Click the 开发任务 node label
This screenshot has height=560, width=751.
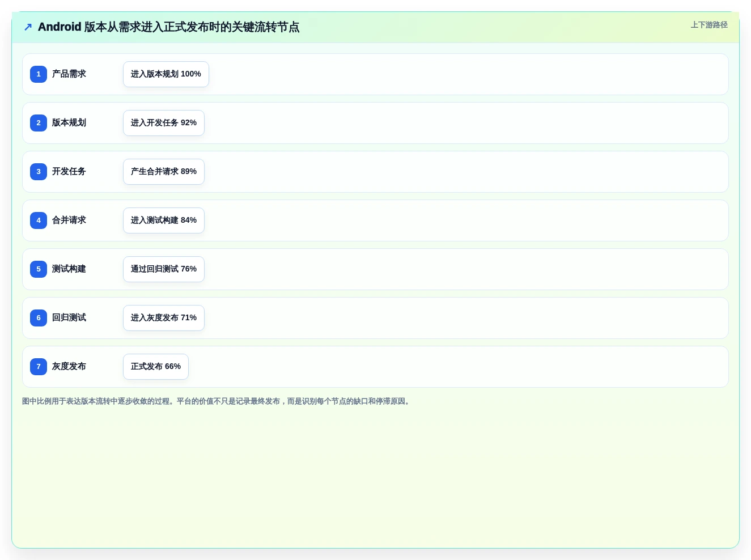pos(69,172)
